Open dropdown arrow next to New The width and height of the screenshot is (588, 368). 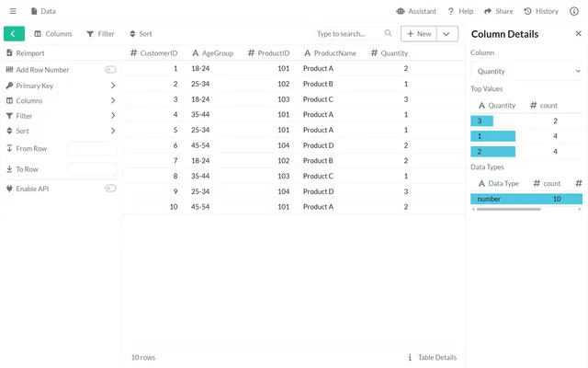click(447, 33)
